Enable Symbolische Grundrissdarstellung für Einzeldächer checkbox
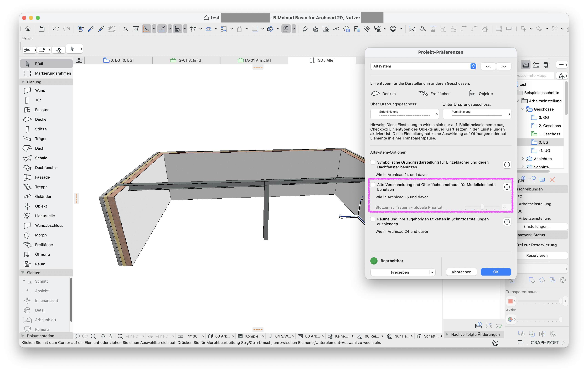 pyautogui.click(x=373, y=162)
